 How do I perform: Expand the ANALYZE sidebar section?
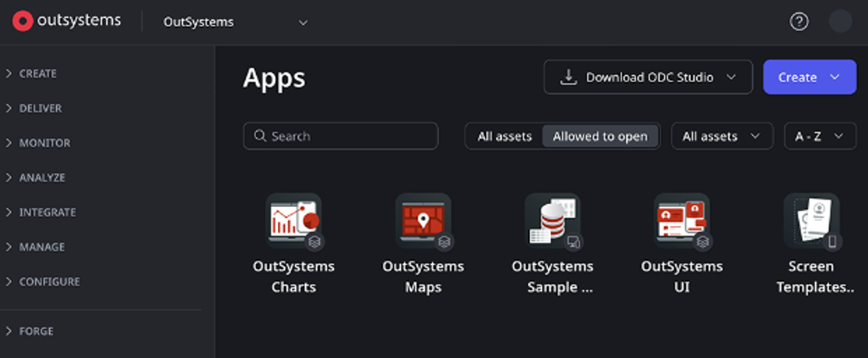[35, 178]
